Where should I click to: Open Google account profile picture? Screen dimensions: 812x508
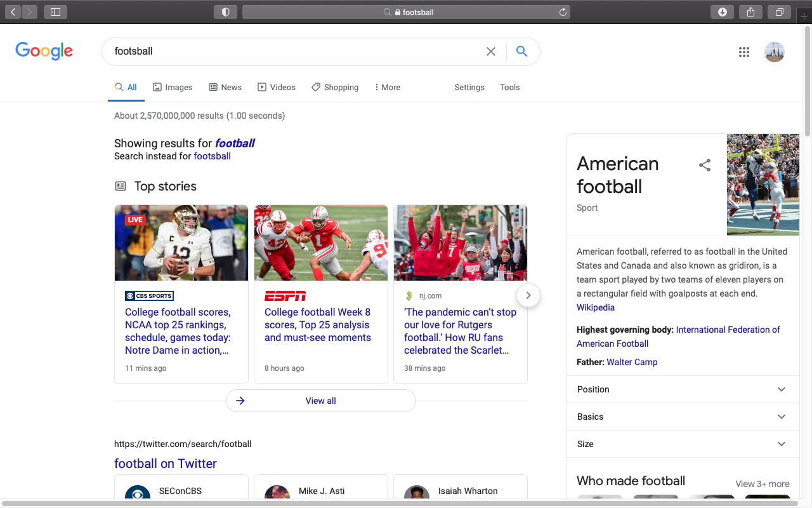click(x=775, y=52)
